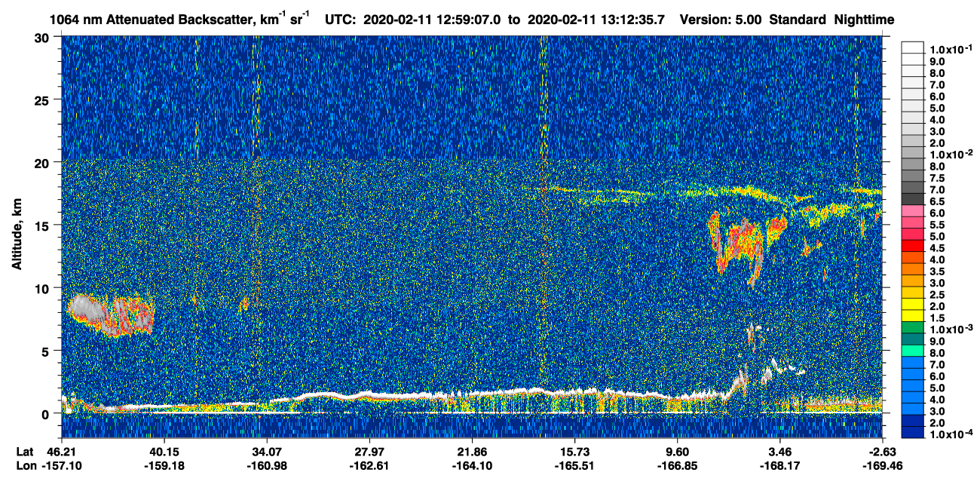Click longitude value '-168.17'
Image resolution: width=980 pixels, height=503 pixels.
pyautogui.click(x=779, y=465)
